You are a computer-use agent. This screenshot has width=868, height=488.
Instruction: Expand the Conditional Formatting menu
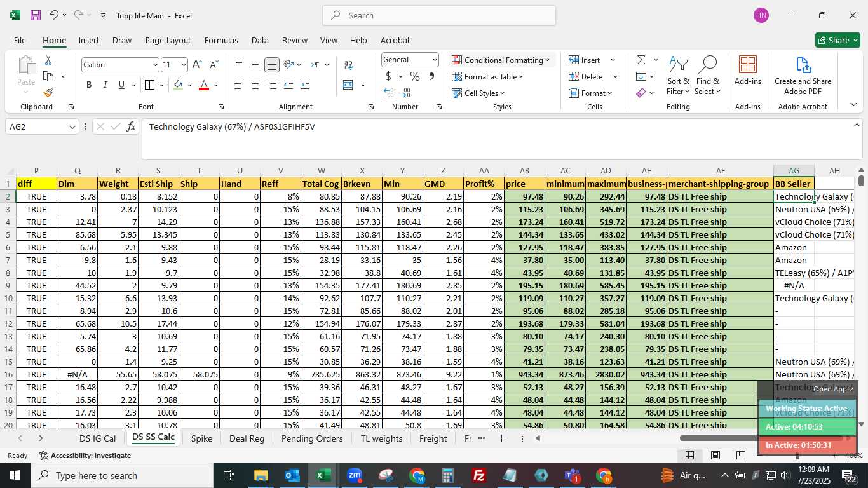click(501, 60)
